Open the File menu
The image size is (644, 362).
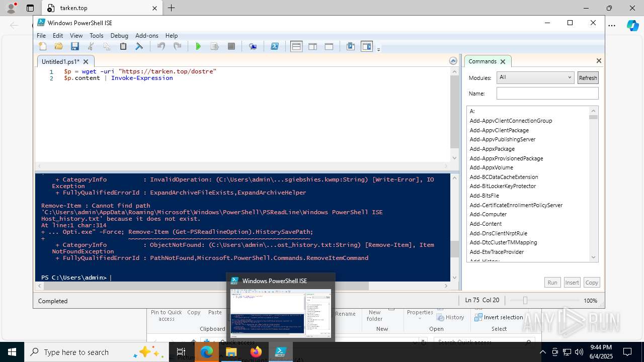click(41, 36)
